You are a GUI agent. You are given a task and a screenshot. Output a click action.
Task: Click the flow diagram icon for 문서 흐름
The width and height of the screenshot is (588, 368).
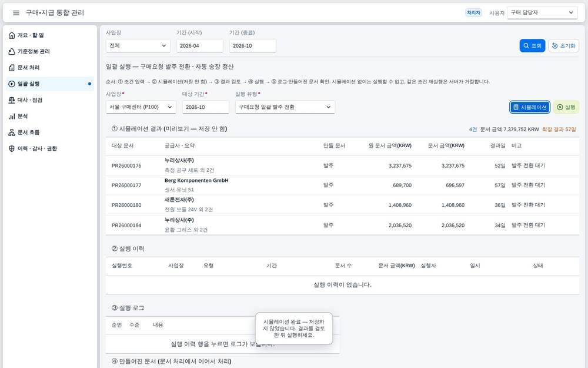pos(12,132)
